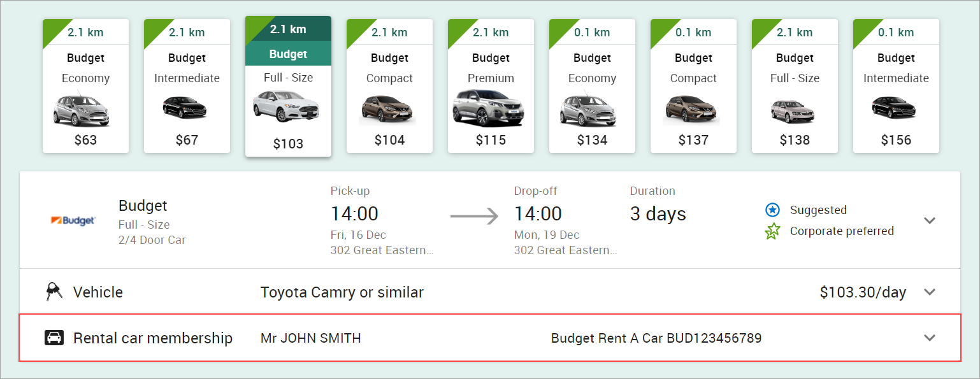Click the rental car membership car icon
This screenshot has width=980, height=379.
54,338
